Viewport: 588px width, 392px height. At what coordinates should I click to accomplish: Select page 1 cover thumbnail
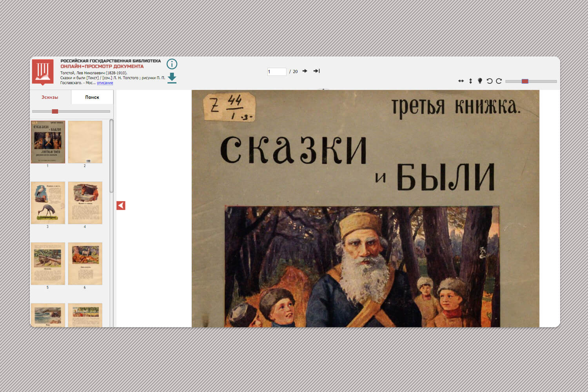(48, 142)
